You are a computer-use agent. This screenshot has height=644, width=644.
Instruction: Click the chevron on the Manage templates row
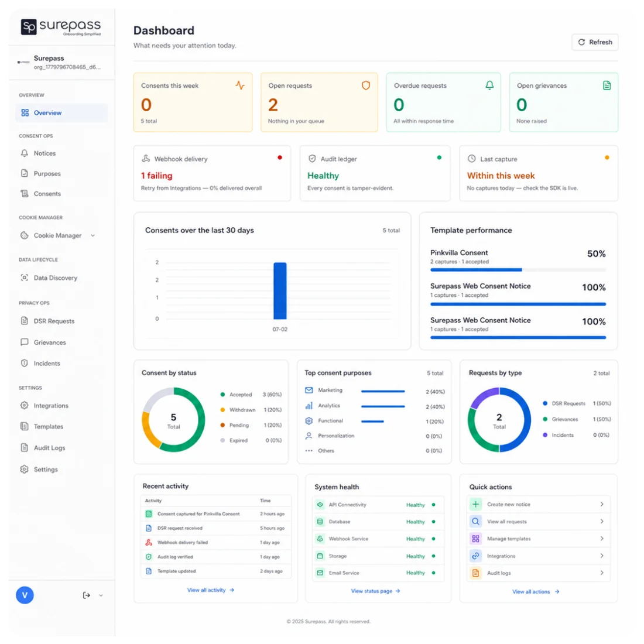coord(602,539)
